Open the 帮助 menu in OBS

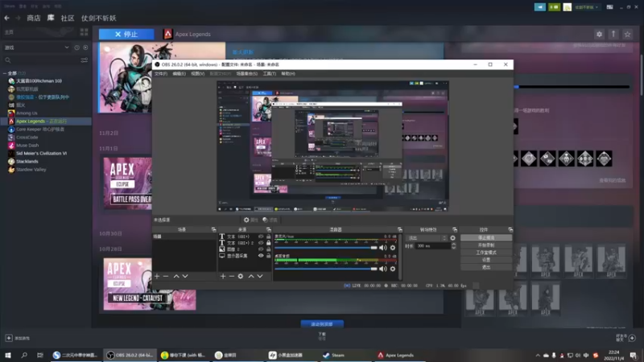(288, 74)
